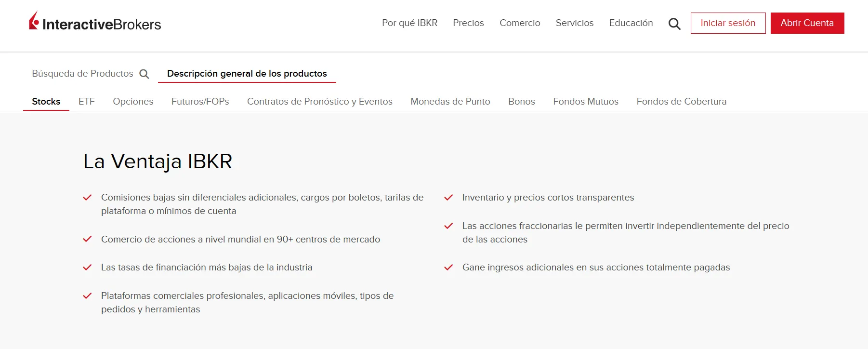Select the Stocks tab

tap(46, 102)
